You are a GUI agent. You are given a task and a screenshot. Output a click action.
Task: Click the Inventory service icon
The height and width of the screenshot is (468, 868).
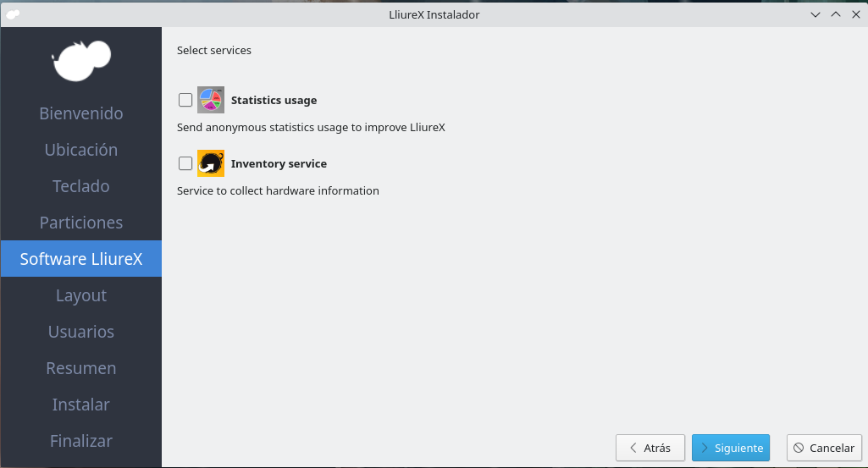coord(211,163)
